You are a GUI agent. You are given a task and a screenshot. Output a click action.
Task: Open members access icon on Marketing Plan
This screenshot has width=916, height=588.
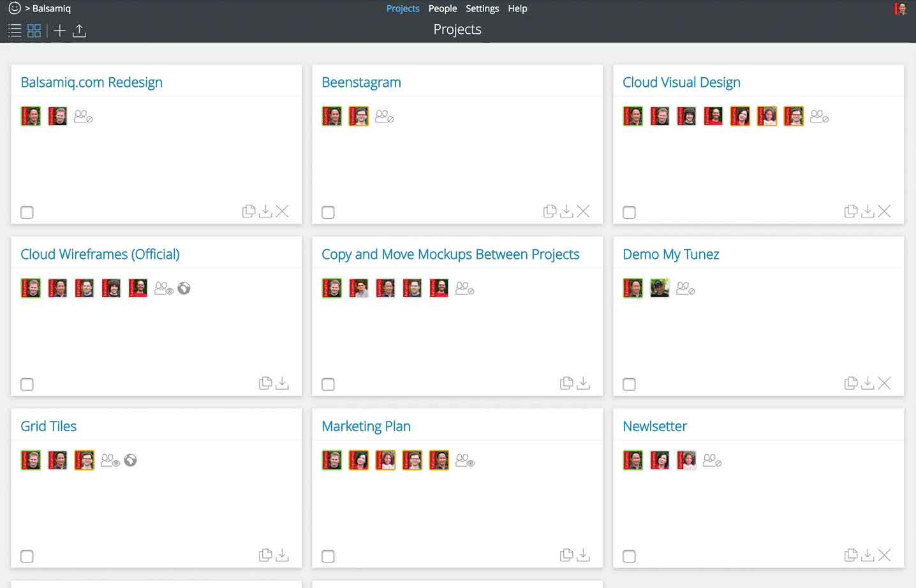465,460
